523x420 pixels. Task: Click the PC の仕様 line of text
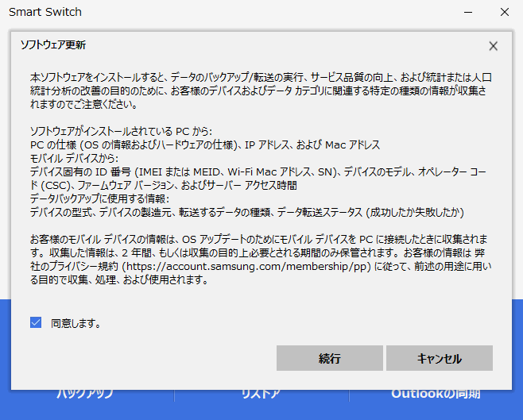pos(205,144)
